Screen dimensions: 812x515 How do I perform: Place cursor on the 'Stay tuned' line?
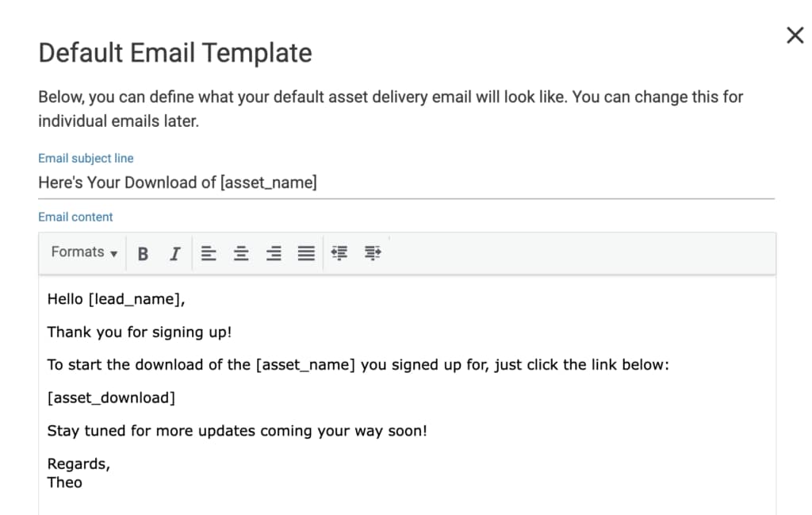click(x=236, y=431)
